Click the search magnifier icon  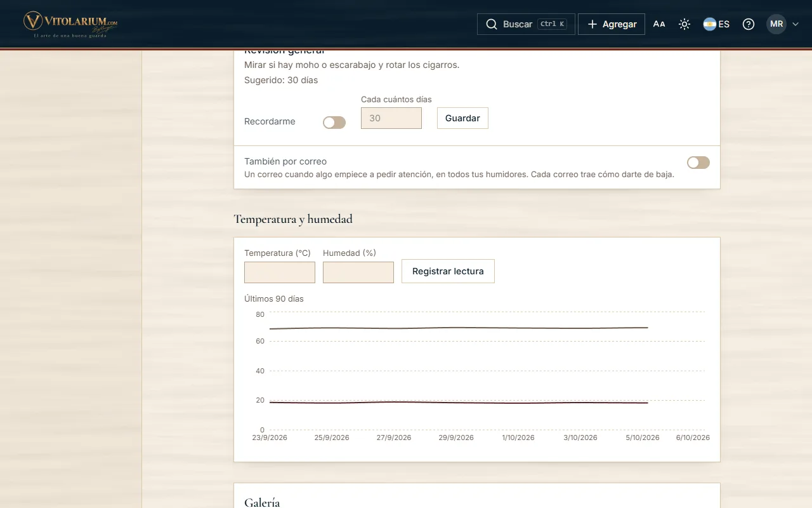click(x=491, y=24)
